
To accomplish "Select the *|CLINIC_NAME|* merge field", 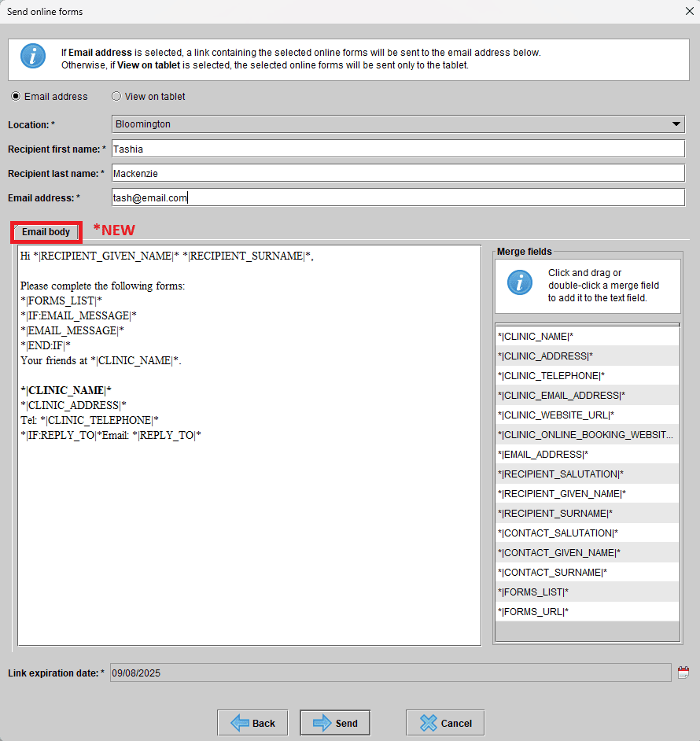I will click(587, 337).
